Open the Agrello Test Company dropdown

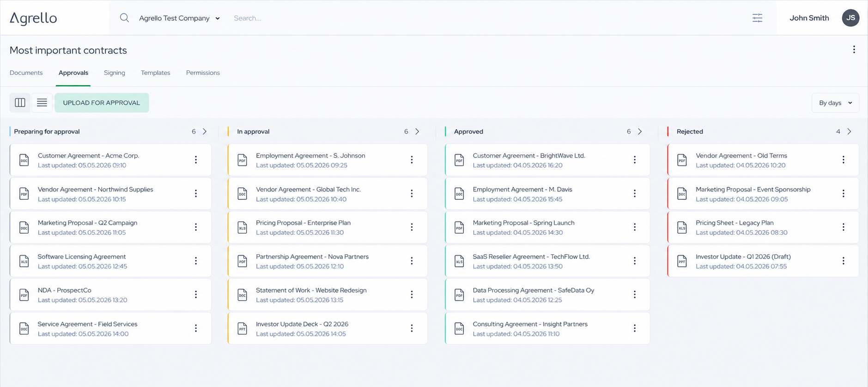[179, 18]
